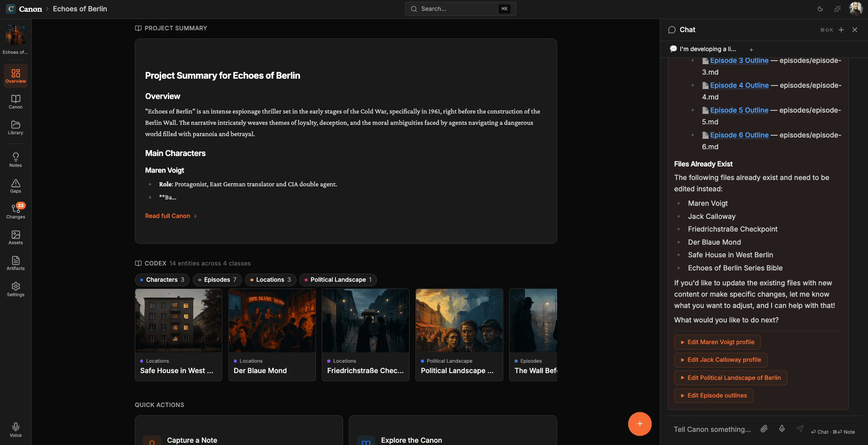Open Changes with 22 badge

[16, 211]
